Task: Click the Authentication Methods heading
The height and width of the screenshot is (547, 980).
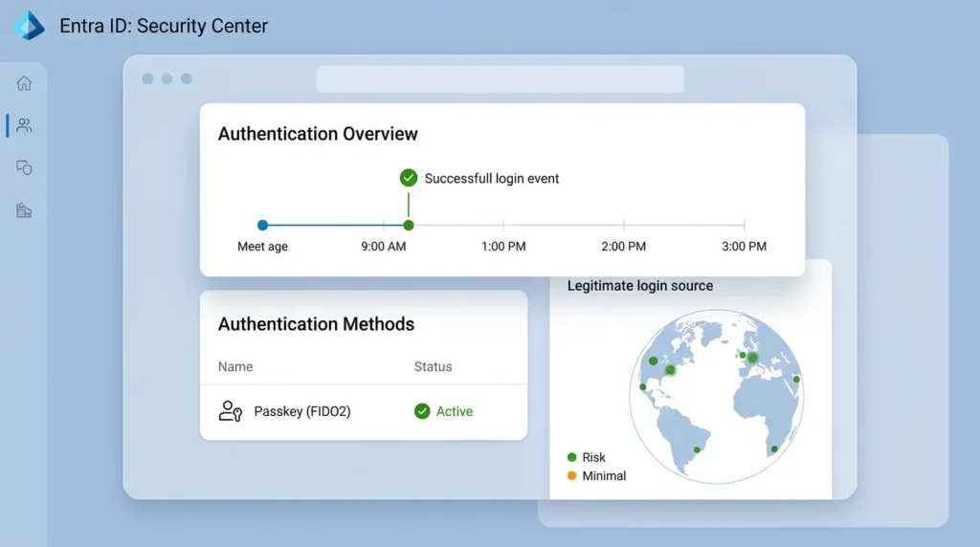Action: (316, 324)
